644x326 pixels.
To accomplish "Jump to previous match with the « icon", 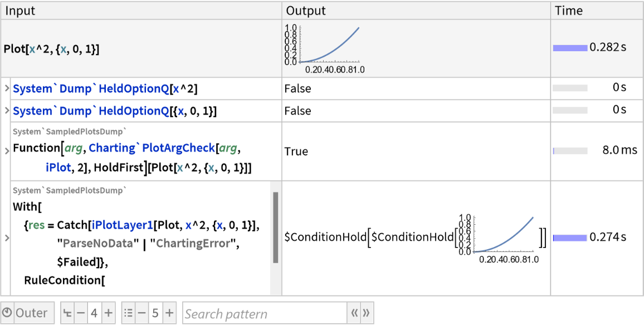I will tap(354, 313).
